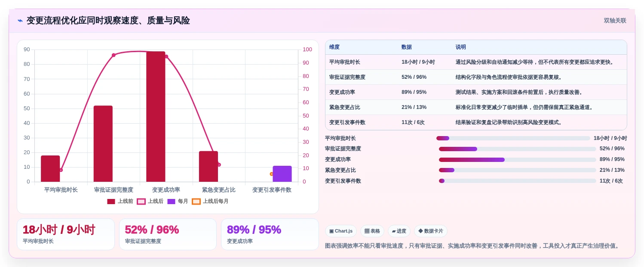Toggle the 每月 legend item

click(178, 201)
